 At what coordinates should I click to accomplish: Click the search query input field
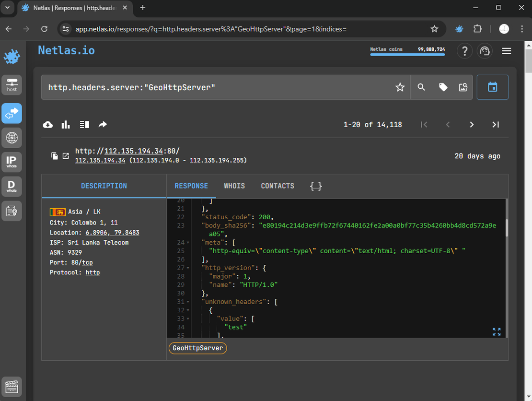216,87
